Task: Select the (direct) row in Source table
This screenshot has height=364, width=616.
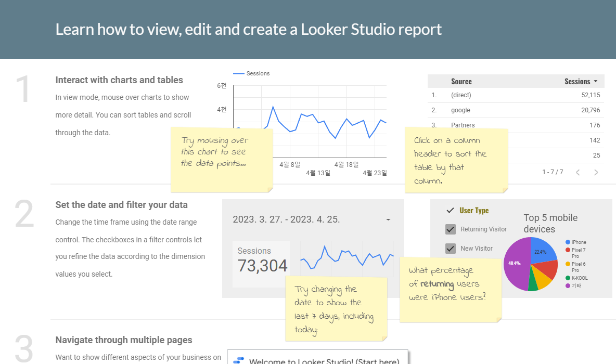Action: click(x=516, y=95)
